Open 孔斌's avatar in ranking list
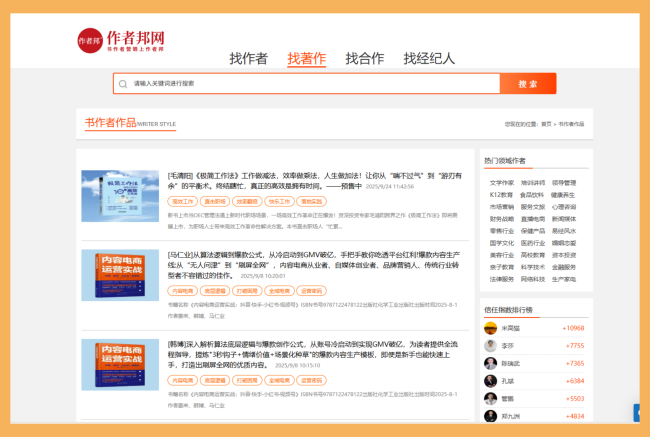The image size is (650, 437). tap(490, 380)
